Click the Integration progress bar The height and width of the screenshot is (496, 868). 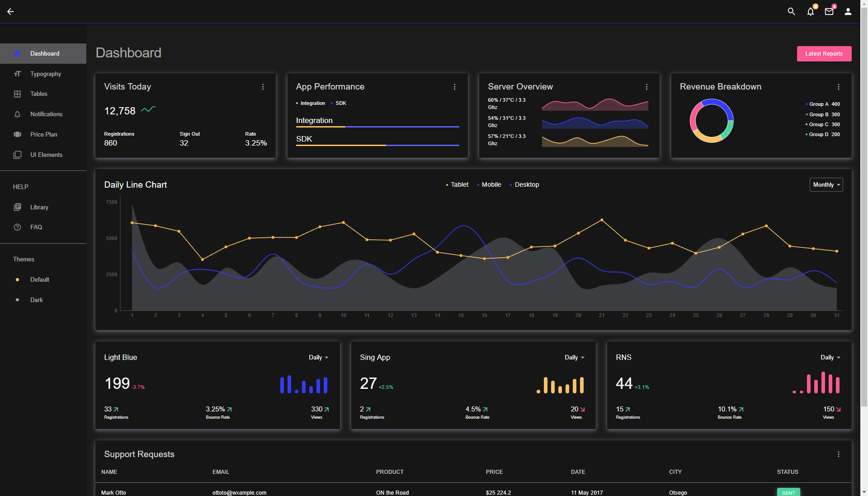(377, 127)
